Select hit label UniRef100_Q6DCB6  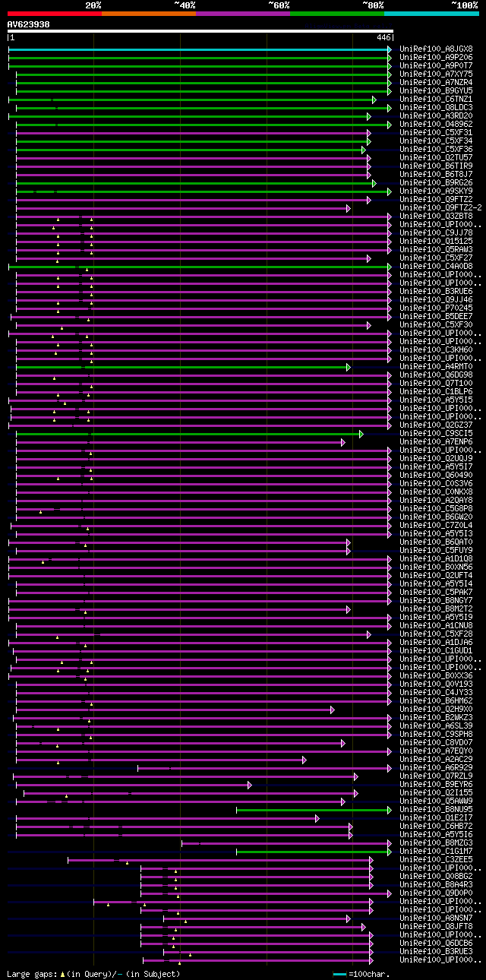[436, 943]
